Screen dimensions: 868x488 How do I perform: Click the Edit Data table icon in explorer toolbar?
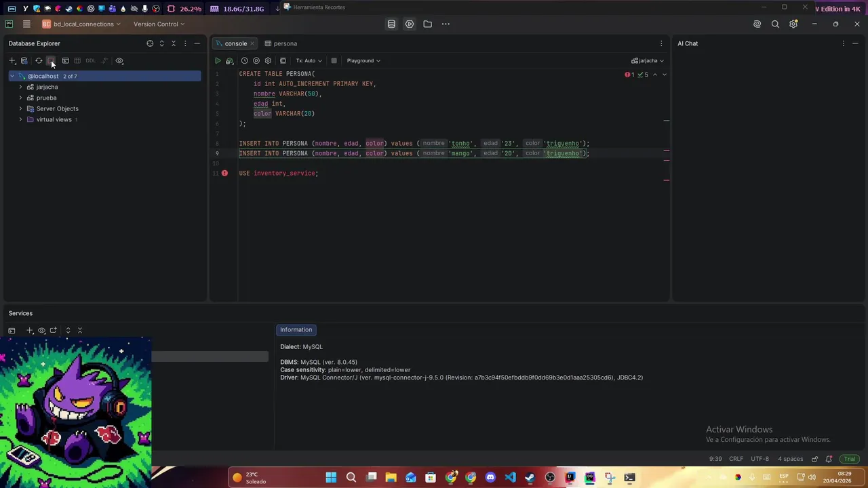[77, 61]
